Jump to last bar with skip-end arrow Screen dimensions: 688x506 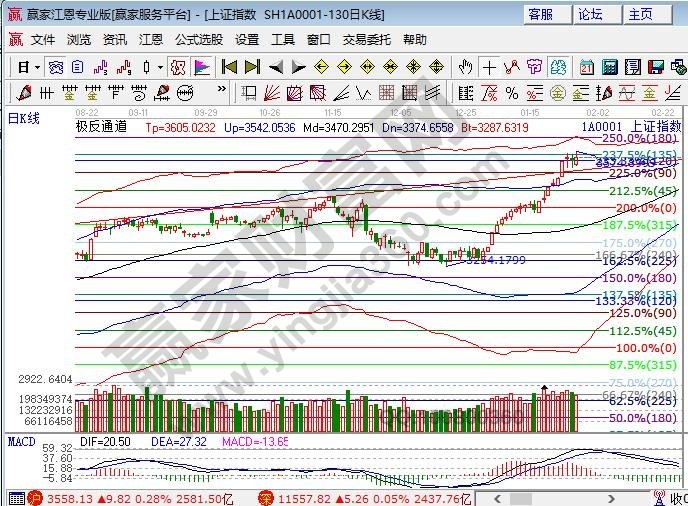coord(251,67)
